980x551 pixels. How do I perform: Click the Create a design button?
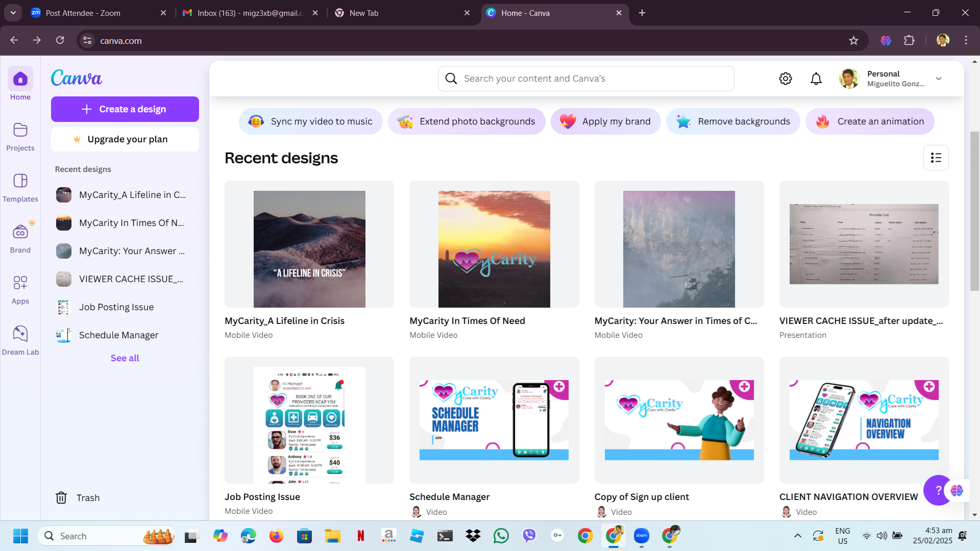(125, 109)
